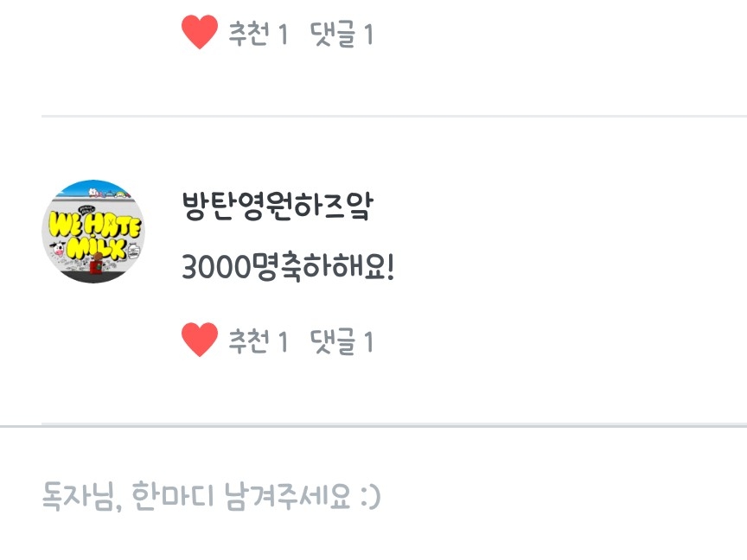This screenshot has width=747, height=560.
Task: Tap the recommend count 1 on upper comment
Action: tap(283, 35)
